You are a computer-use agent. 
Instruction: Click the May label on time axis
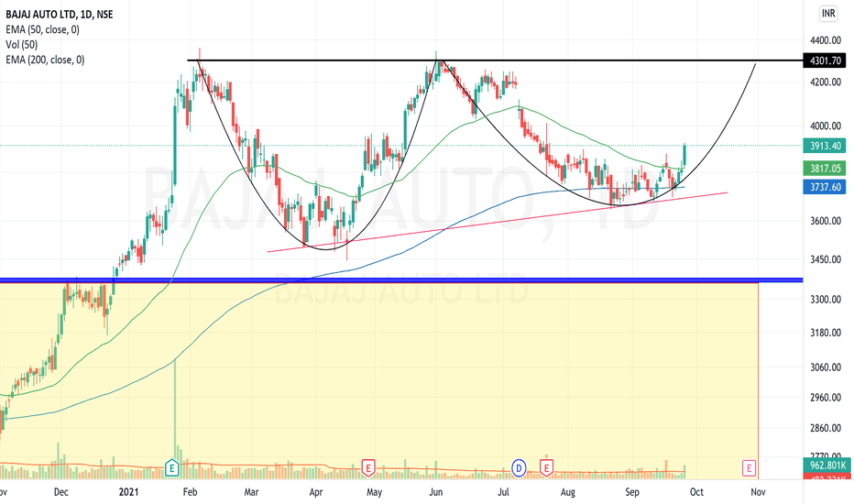point(374,492)
